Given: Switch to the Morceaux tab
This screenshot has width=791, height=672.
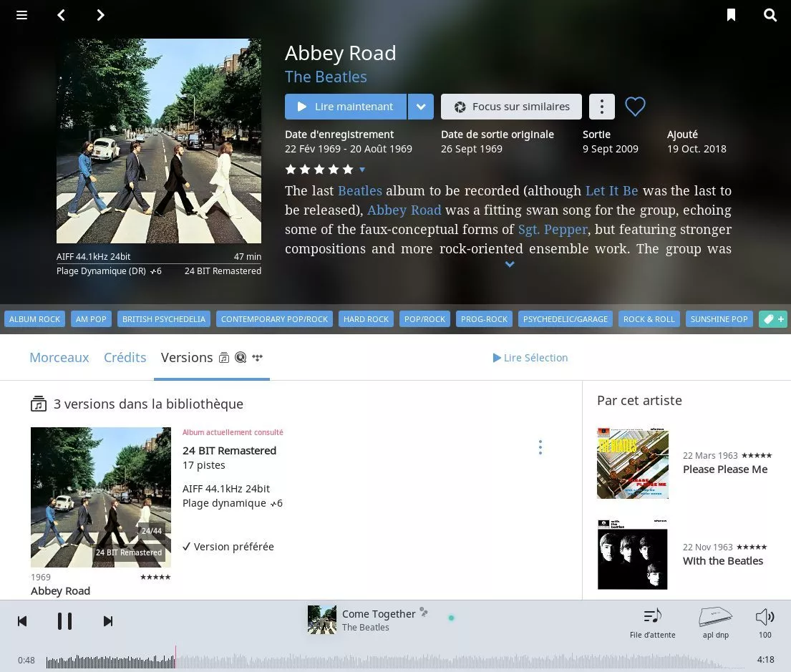Looking at the screenshot, I should (x=59, y=358).
